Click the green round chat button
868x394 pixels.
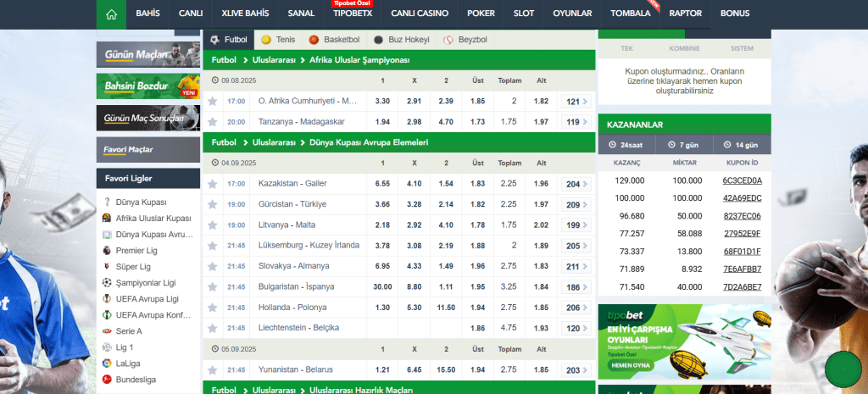tap(843, 369)
